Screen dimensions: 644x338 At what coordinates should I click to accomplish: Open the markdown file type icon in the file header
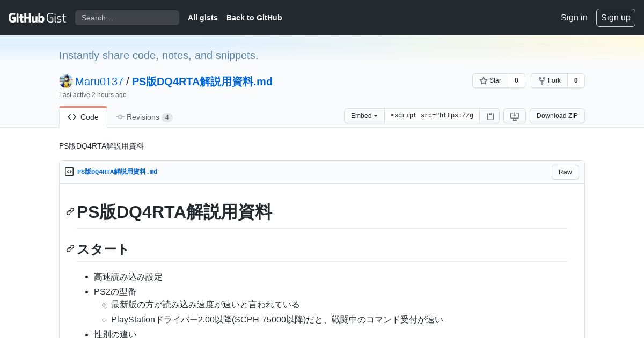click(69, 172)
